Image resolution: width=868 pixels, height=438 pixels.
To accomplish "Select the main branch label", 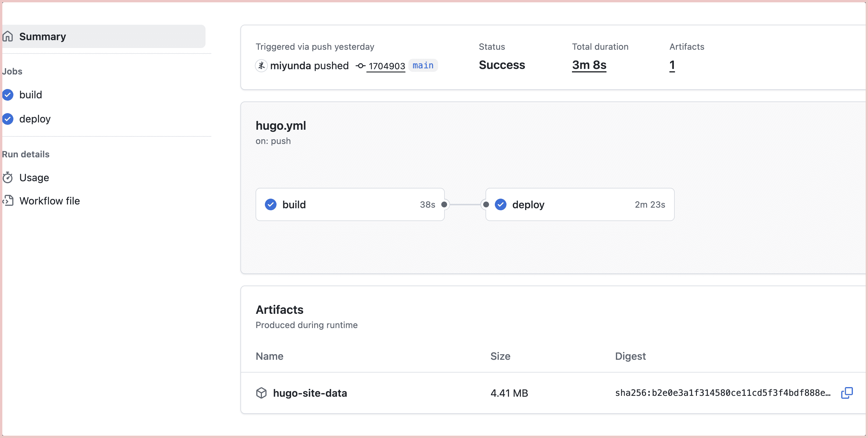I will [x=423, y=65].
